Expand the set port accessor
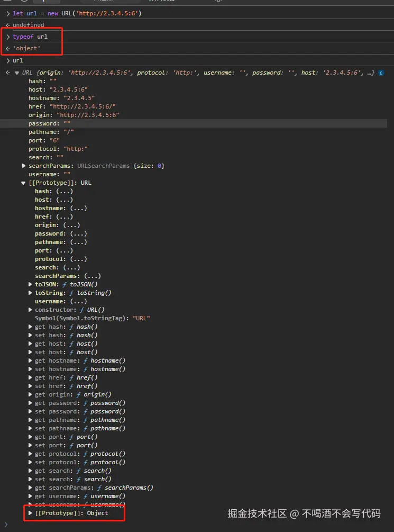394x532 pixels. (x=30, y=446)
